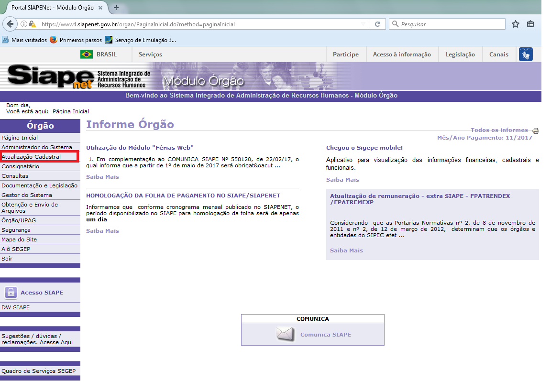Click the Informe Órgão heading
Image resolution: width=551 pixels, height=392 pixels.
130,124
